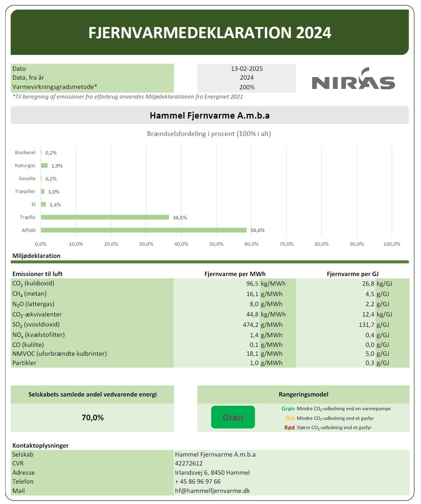Image resolution: width=421 pixels, height=504 pixels.
Task: Click the '36,5%' data label
Action: pyautogui.click(x=180, y=218)
